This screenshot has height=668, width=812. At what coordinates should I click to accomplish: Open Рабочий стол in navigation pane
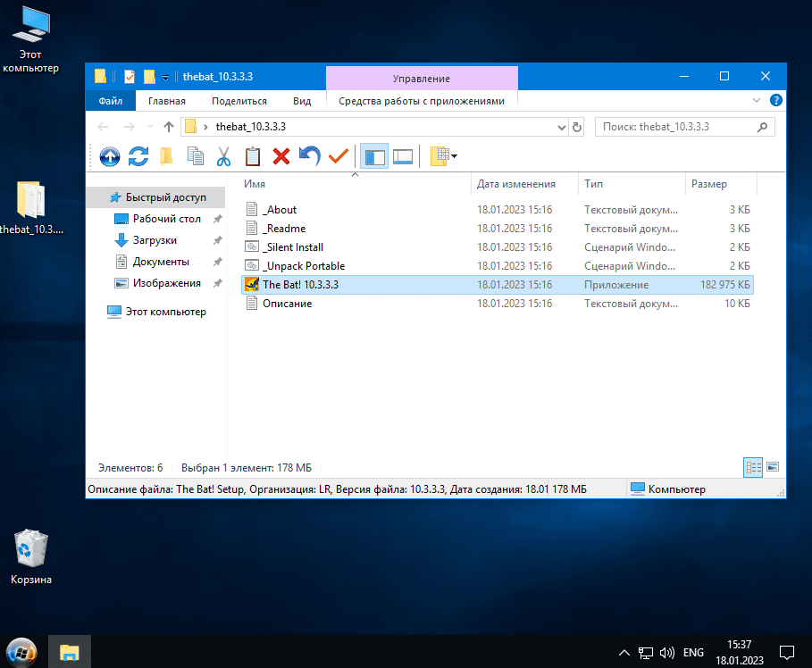(x=166, y=219)
